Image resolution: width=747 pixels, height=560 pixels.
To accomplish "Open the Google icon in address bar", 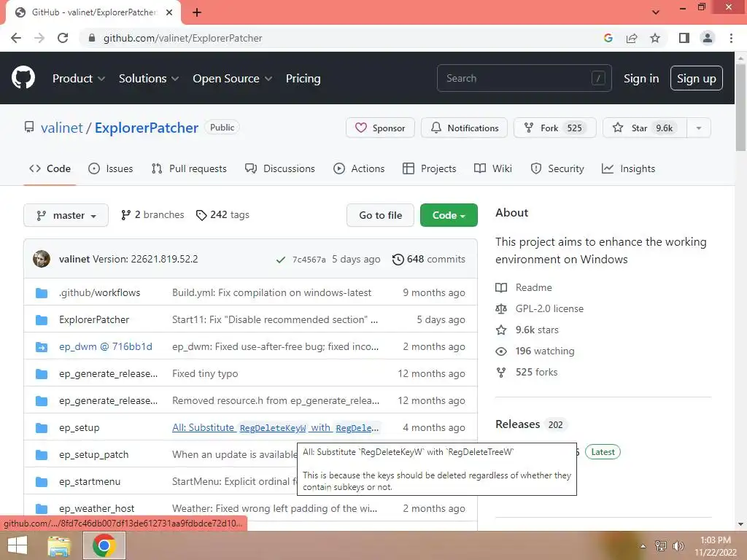I will pyautogui.click(x=608, y=38).
